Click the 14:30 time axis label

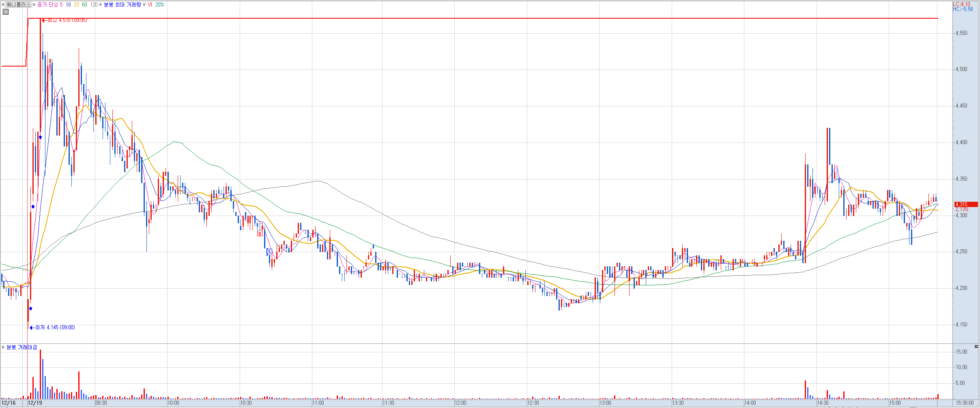click(x=823, y=403)
